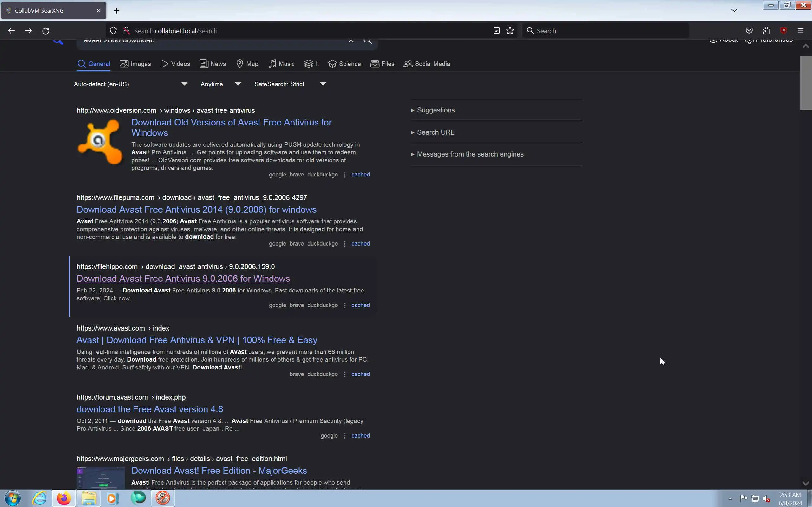Open Save to Pocket icon
The height and width of the screenshot is (507, 812).
(749, 31)
